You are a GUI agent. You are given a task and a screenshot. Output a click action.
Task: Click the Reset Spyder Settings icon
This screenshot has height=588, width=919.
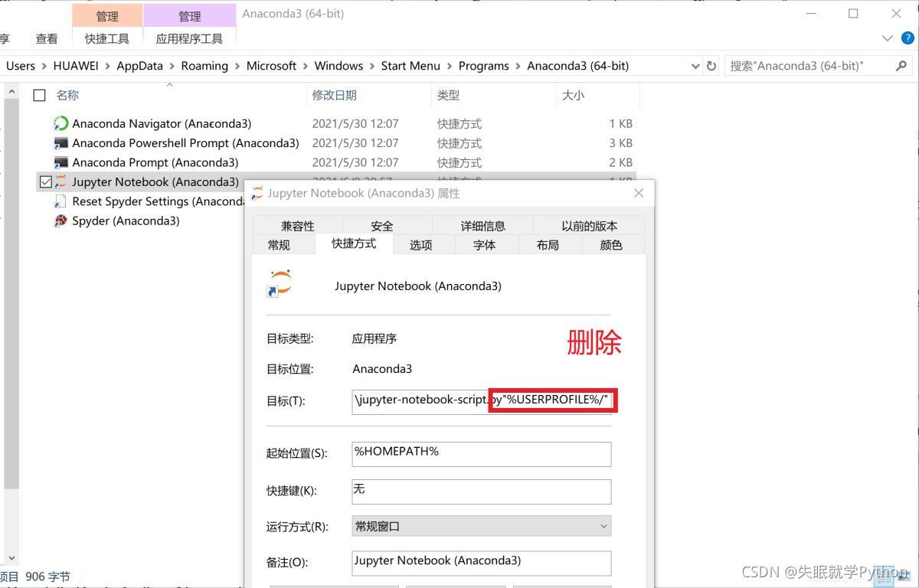point(61,201)
